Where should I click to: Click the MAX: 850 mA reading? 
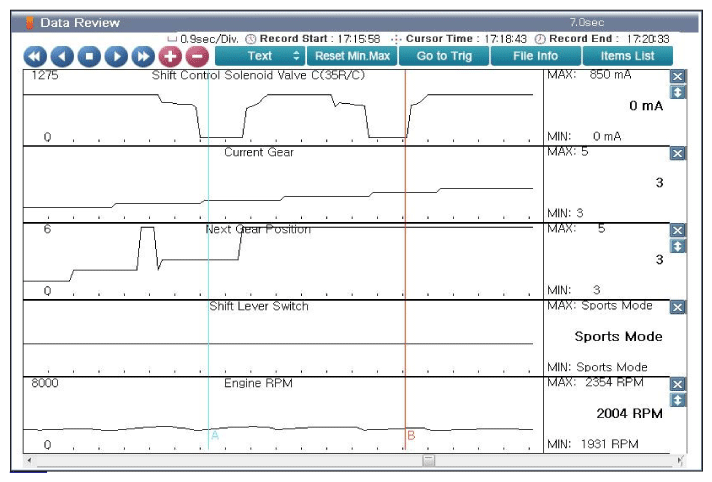(589, 75)
